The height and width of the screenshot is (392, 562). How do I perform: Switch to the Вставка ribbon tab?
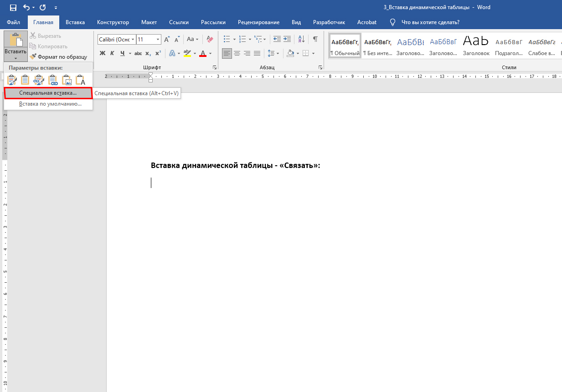(75, 22)
